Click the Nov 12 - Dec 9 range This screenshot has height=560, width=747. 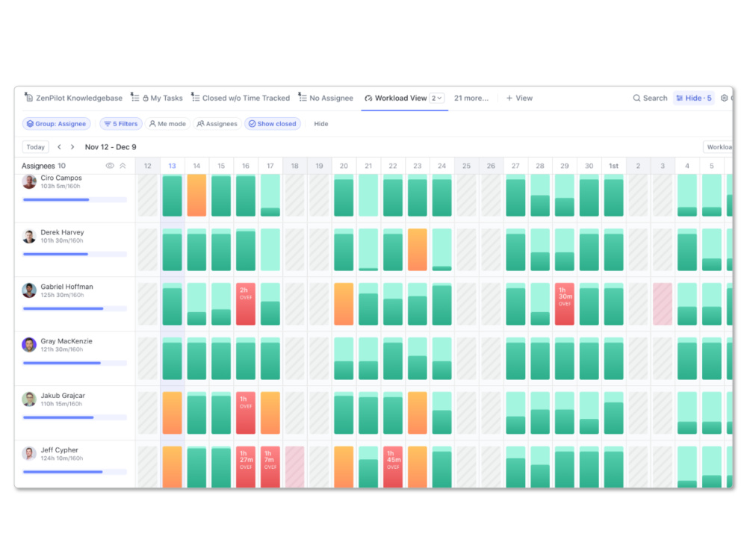click(x=111, y=147)
